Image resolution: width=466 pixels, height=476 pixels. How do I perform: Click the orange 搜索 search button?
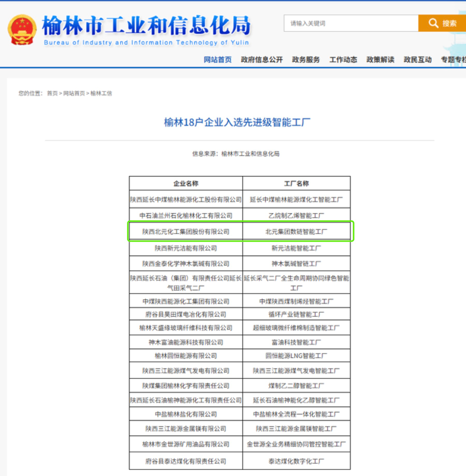pyautogui.click(x=442, y=23)
